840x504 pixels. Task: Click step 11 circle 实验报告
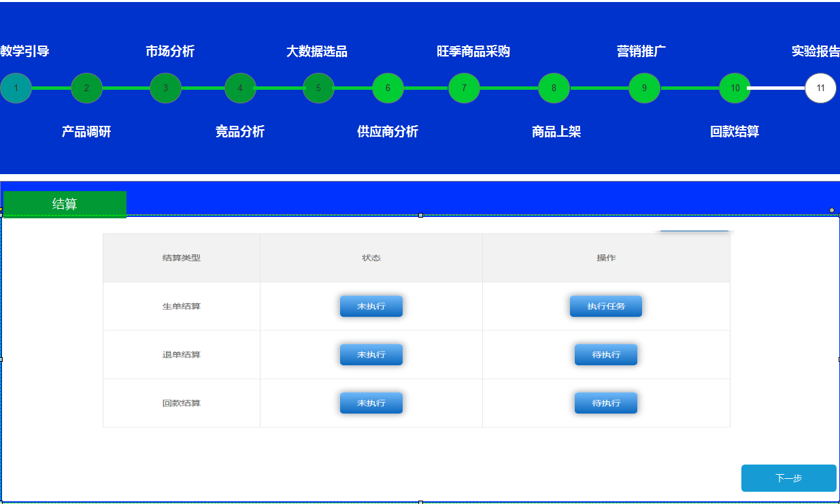pos(820,88)
